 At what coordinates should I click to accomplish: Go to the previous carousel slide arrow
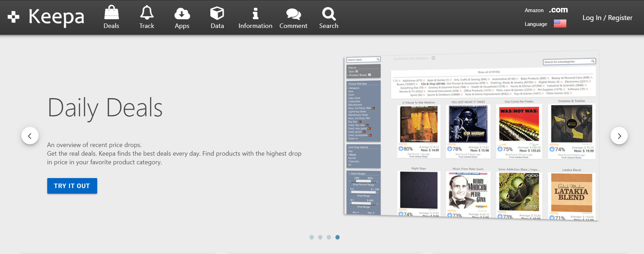click(30, 136)
